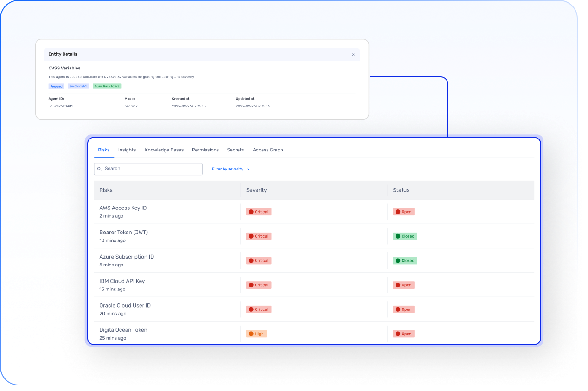Viewport: 588px width, 391px height.
Task: Click the High severity badge for DigitalOcean Token
Action: [x=256, y=334]
